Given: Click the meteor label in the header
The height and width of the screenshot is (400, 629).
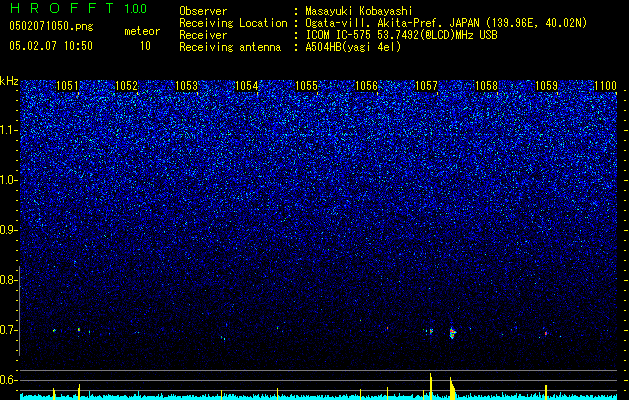Looking at the screenshot, I should point(142,31).
